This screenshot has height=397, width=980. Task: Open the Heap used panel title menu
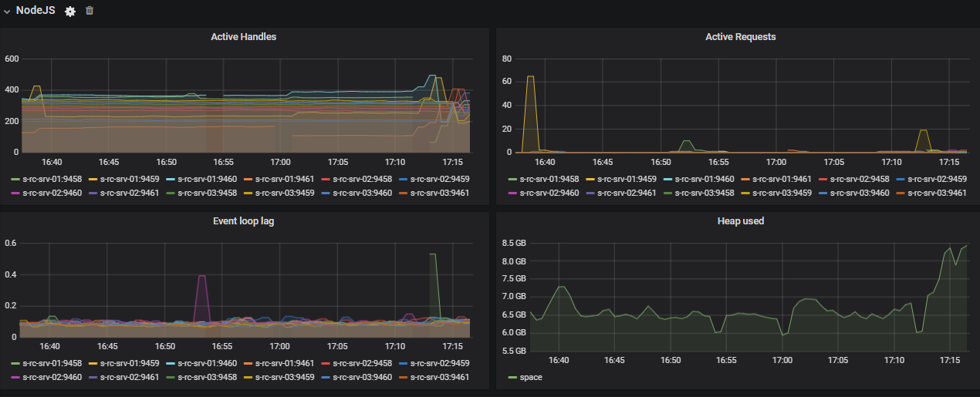[740, 220]
